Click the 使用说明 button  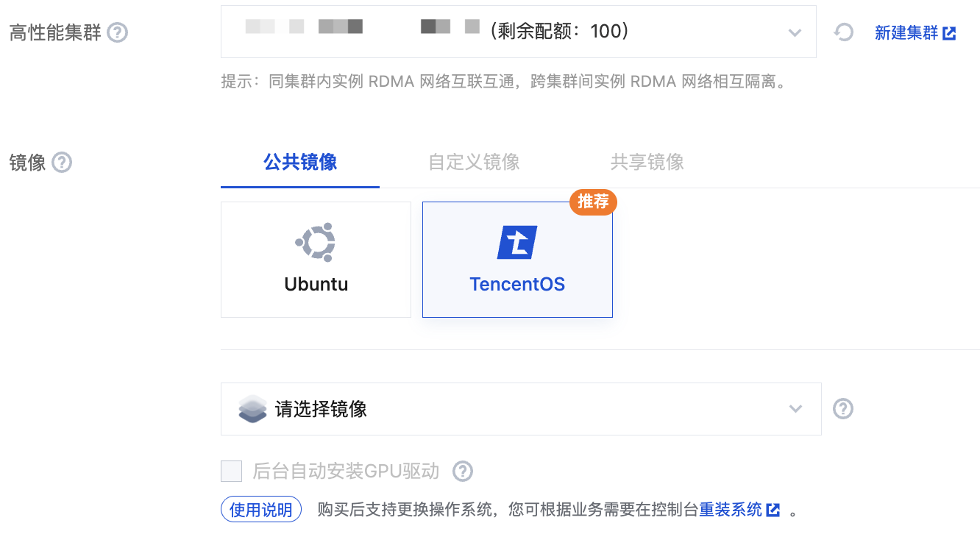(x=261, y=510)
